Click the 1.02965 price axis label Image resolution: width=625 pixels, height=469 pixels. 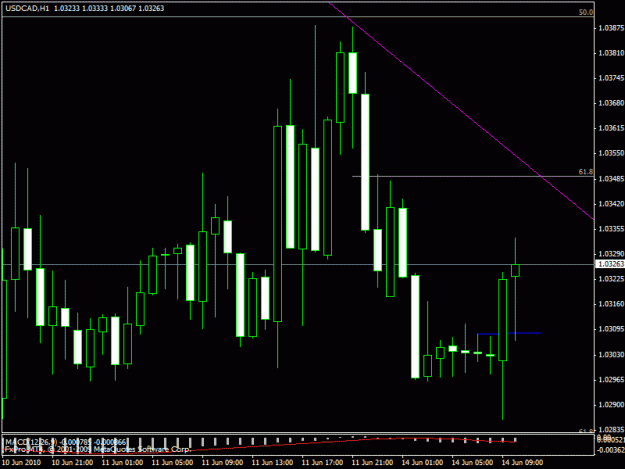click(x=611, y=380)
